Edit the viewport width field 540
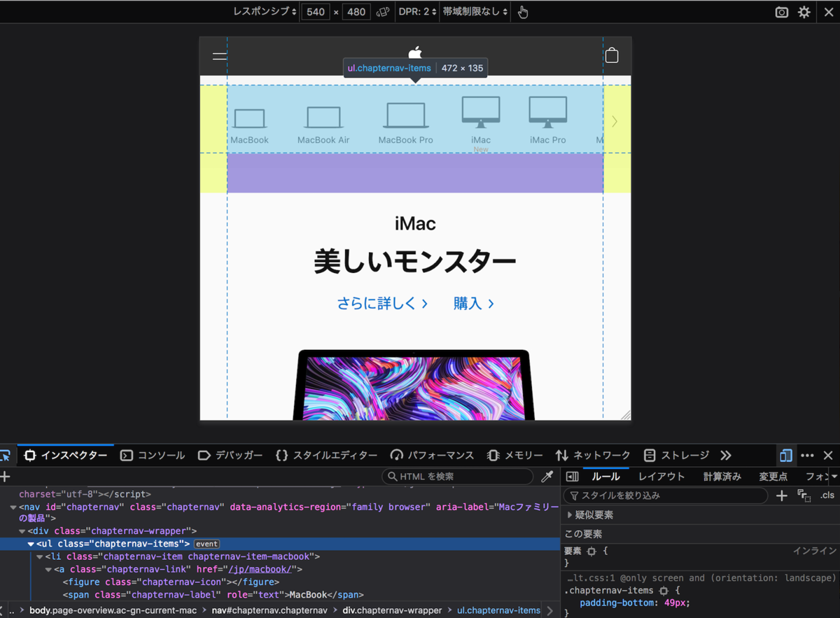The height and width of the screenshot is (618, 840). tap(315, 12)
